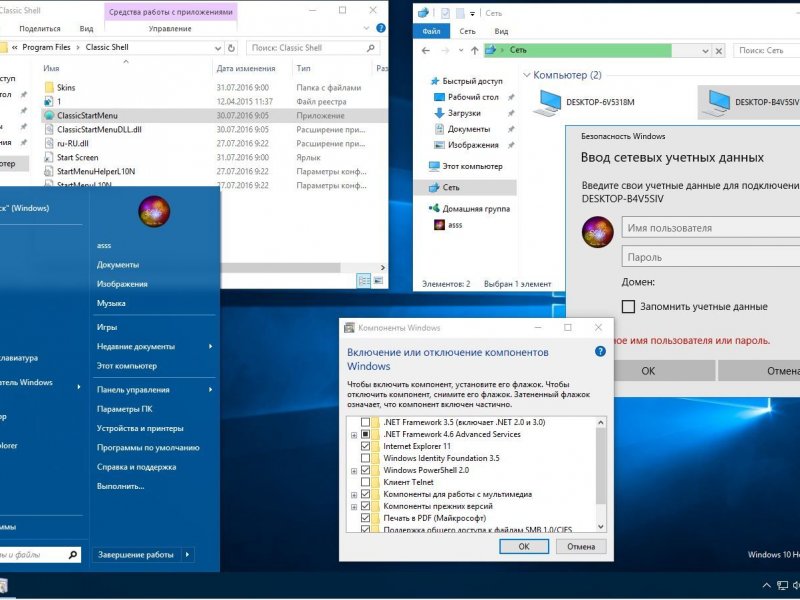The image size is (800, 600).
Task: Open the Файл tab in Сеть window
Action: click(431, 31)
